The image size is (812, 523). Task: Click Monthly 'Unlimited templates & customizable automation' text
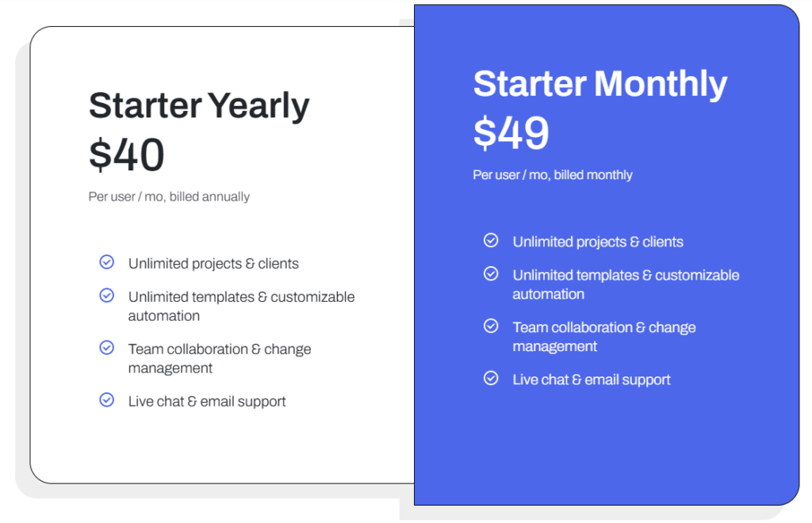626,284
